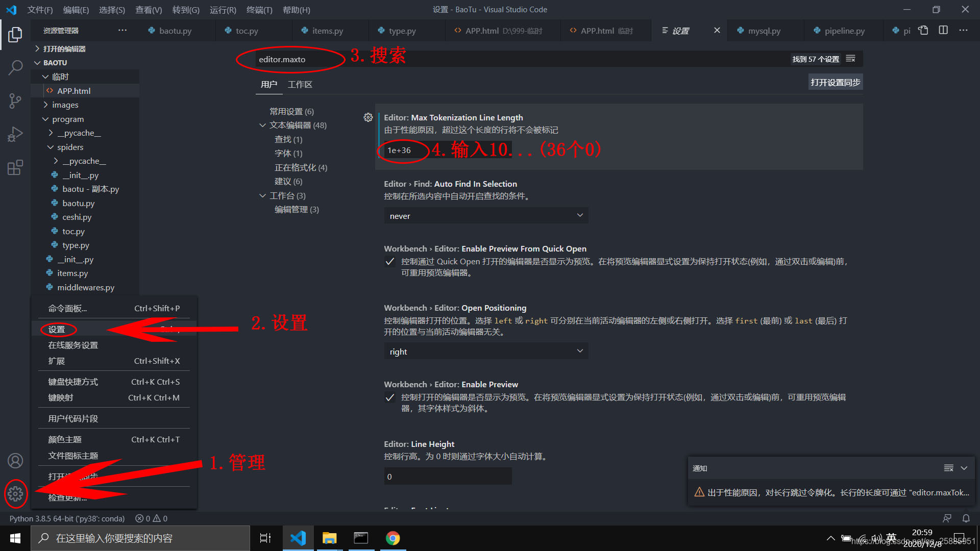Click the 打开设置同步 button
Viewport: 980px width, 551px height.
pos(835,82)
